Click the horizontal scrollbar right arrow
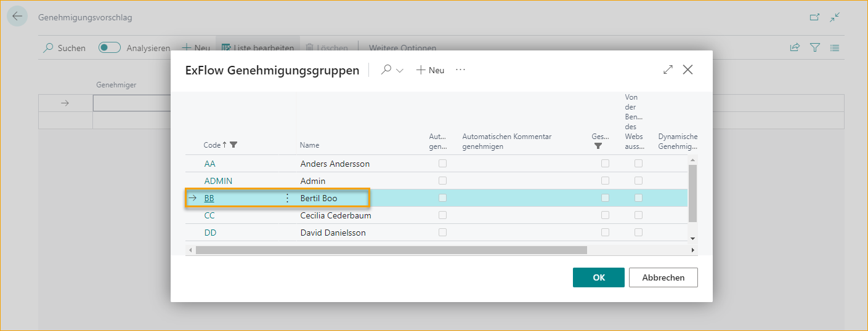 tap(692, 250)
